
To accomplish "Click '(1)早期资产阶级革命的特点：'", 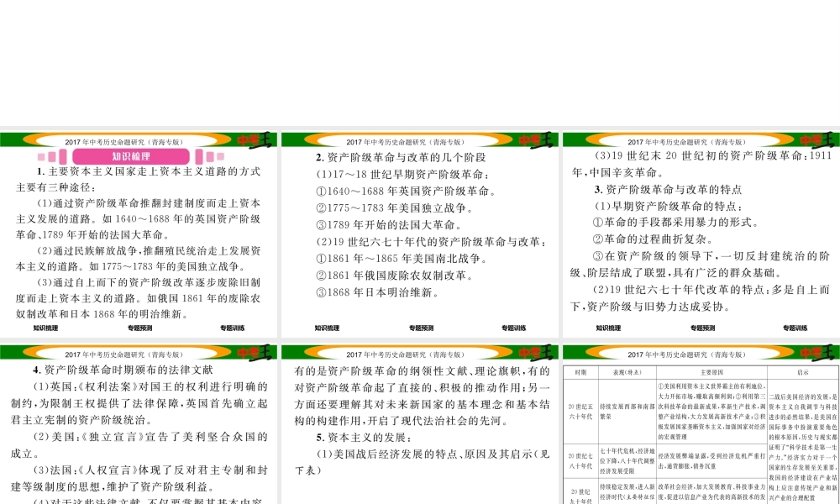I will [x=669, y=206].
